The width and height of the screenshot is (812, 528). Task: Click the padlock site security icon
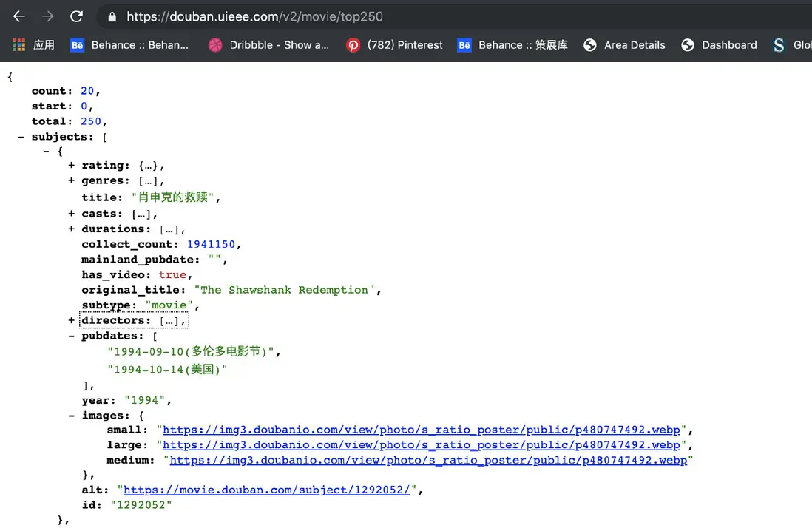(x=112, y=17)
